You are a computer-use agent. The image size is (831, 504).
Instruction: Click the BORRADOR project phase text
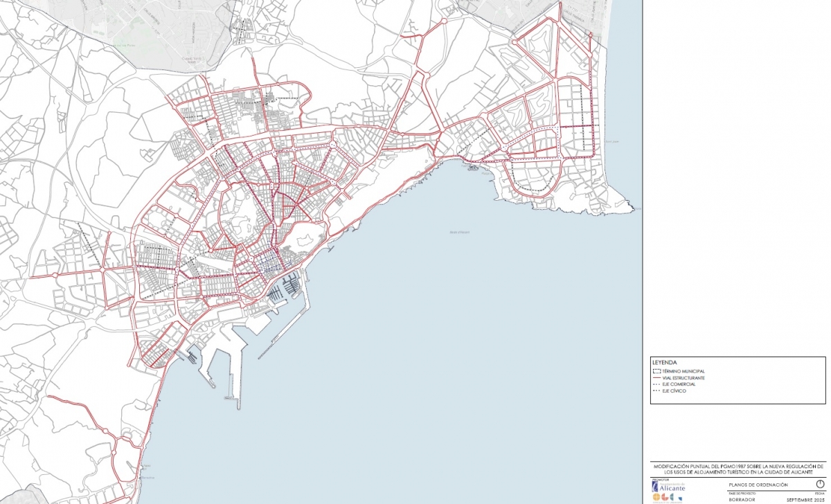tap(742, 499)
